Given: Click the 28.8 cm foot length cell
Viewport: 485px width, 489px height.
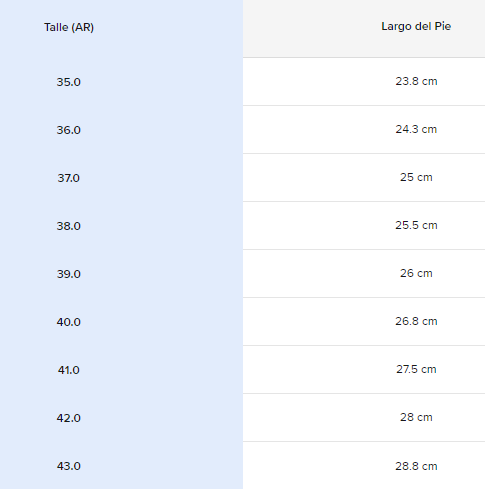Looking at the screenshot, I should (416, 466).
